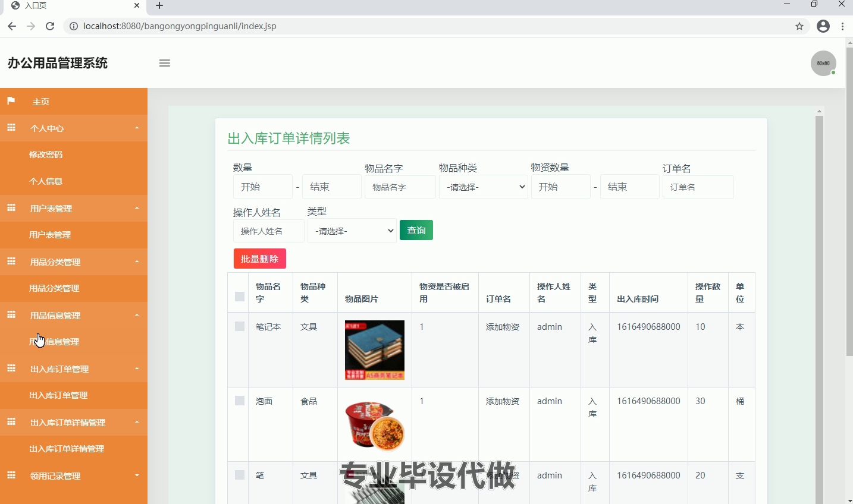Click the flag icon beside 主页
This screenshot has height=504, width=853.
click(x=11, y=101)
